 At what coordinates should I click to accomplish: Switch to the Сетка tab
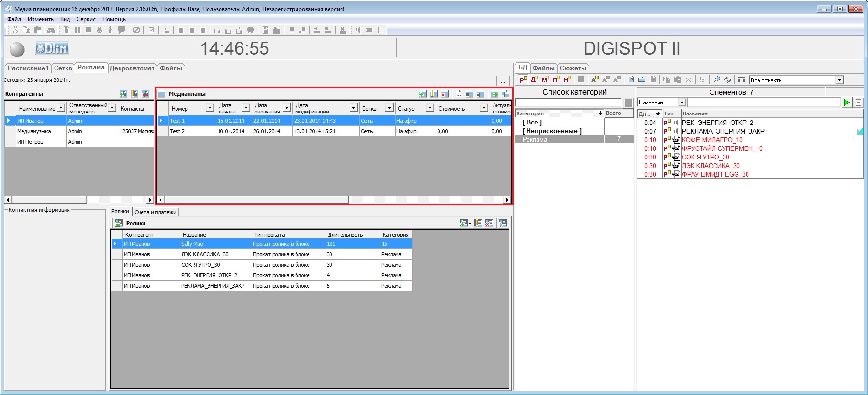tap(63, 68)
